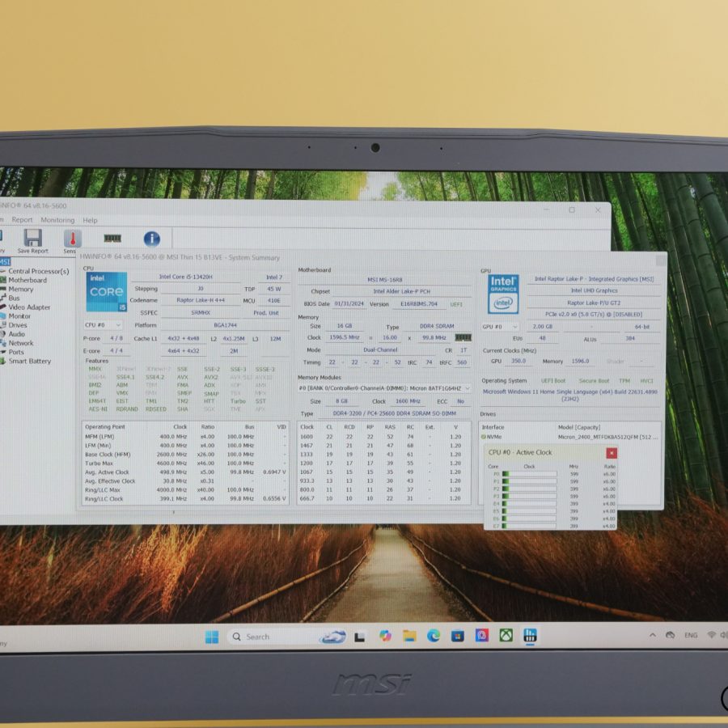Click the ENG language indicator
The height and width of the screenshot is (728, 728).
[x=691, y=635]
